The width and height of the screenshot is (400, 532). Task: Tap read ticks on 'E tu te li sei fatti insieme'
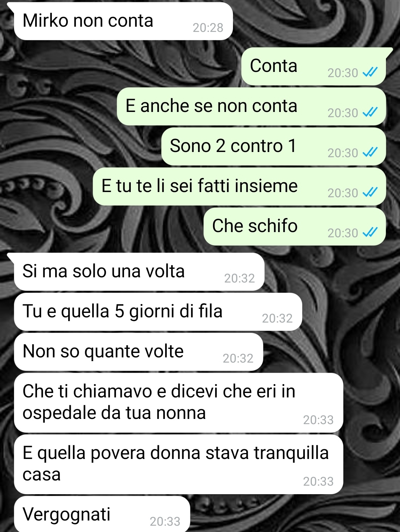370,192
